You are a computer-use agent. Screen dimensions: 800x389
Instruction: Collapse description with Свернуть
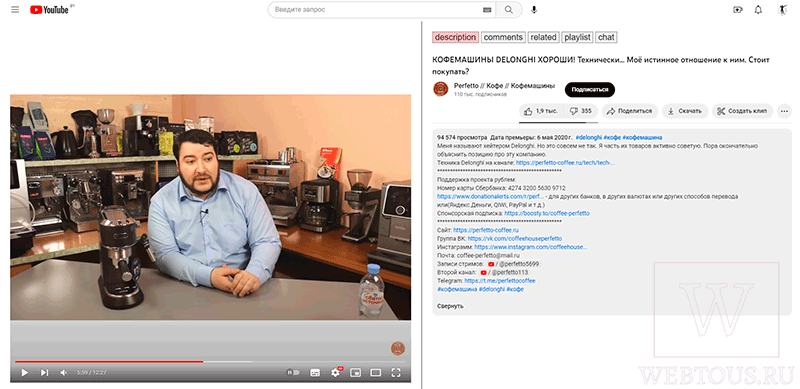click(450, 306)
